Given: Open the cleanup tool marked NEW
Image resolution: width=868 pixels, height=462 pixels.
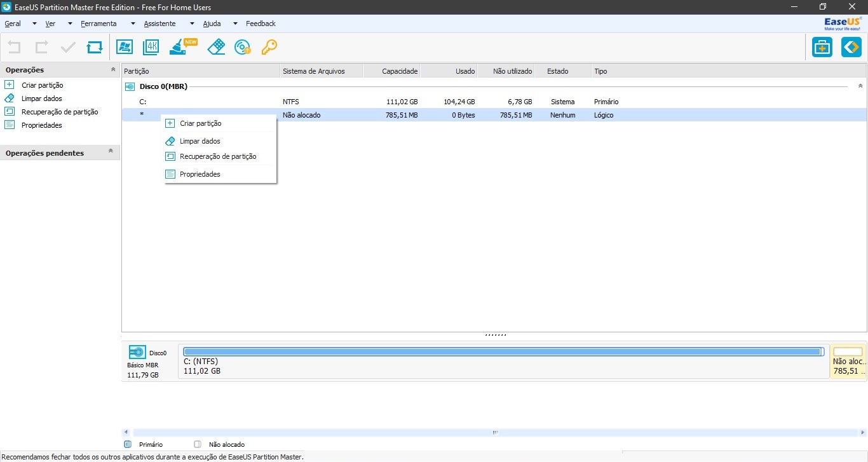Looking at the screenshot, I should (x=183, y=47).
